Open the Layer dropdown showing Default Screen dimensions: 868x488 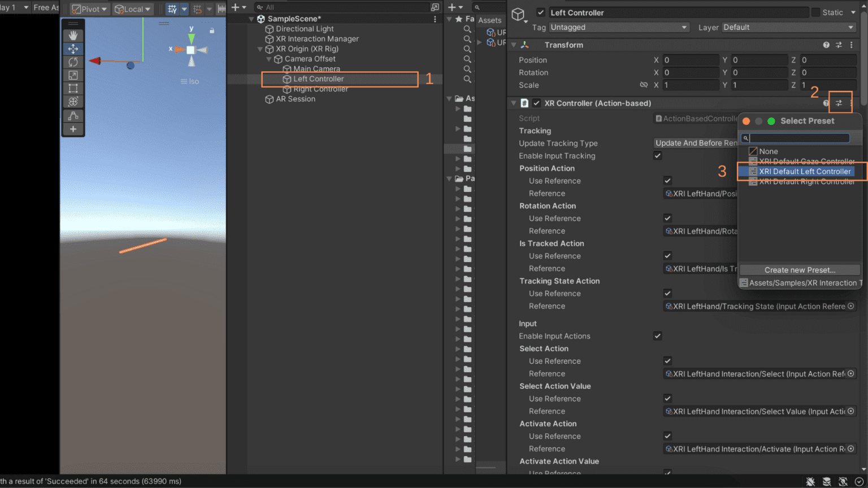coord(788,27)
